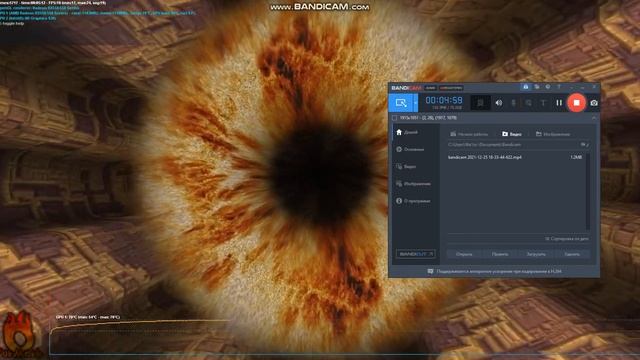This screenshot has width=640, height=360.
Task: Click the sort by date option
Action: click(x=567, y=239)
